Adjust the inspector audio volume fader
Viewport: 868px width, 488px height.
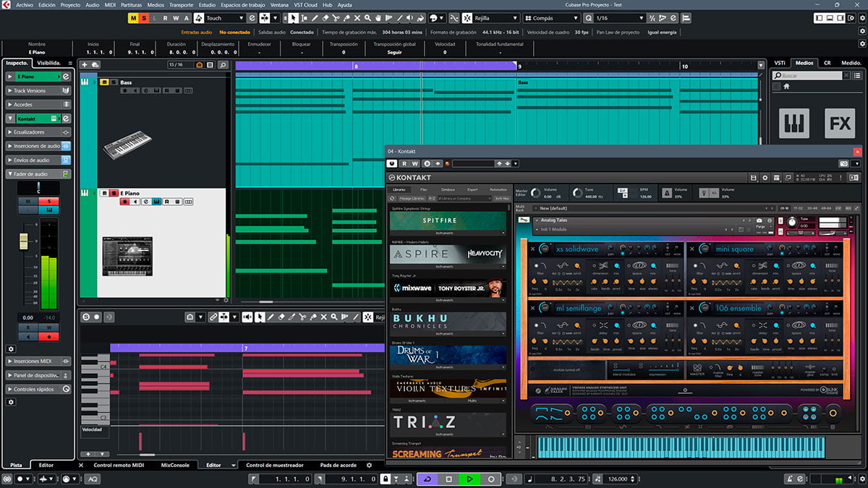click(24, 241)
